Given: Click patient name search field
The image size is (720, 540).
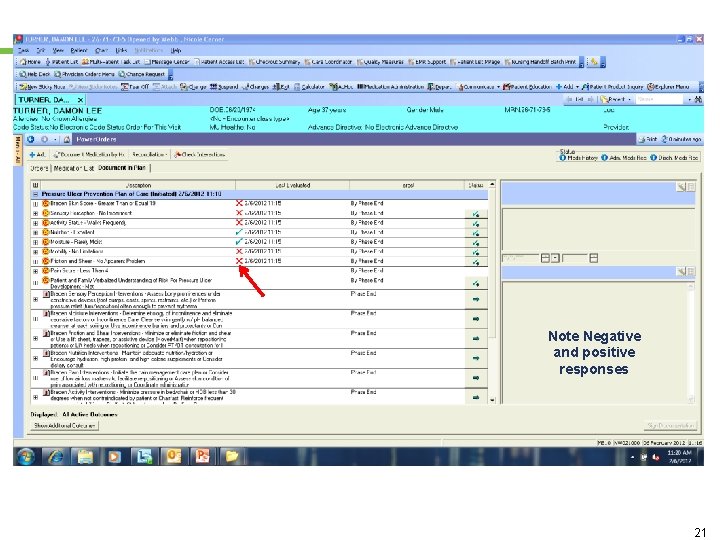Looking at the screenshot, I should tap(661, 99).
